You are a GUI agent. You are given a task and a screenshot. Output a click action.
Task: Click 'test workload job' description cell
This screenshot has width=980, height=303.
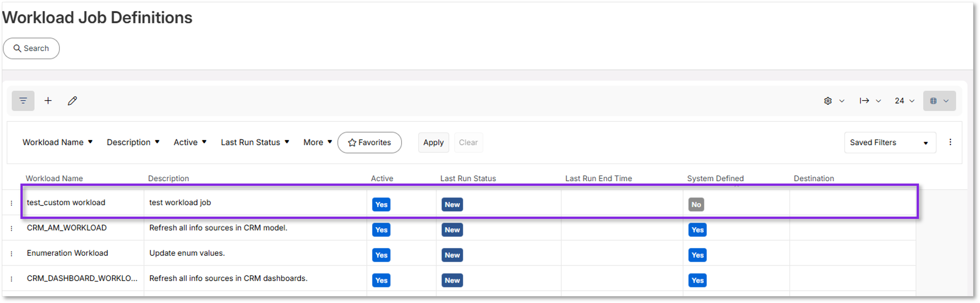point(180,203)
